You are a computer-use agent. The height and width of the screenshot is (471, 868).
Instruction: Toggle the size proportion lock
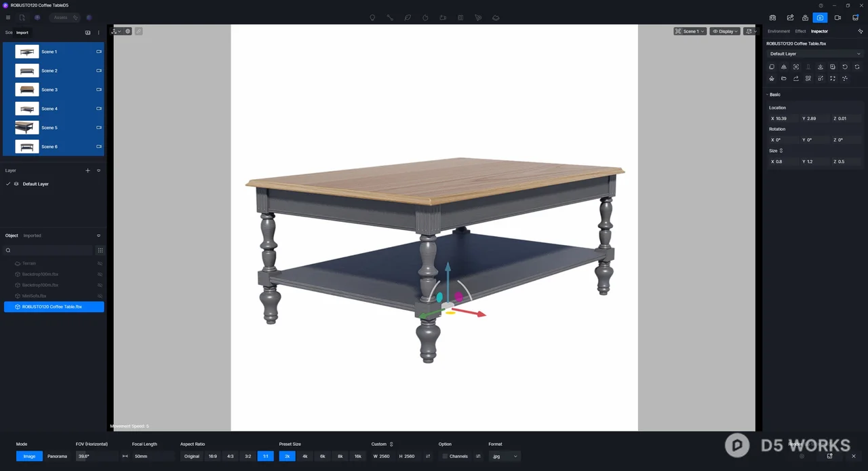(x=781, y=151)
